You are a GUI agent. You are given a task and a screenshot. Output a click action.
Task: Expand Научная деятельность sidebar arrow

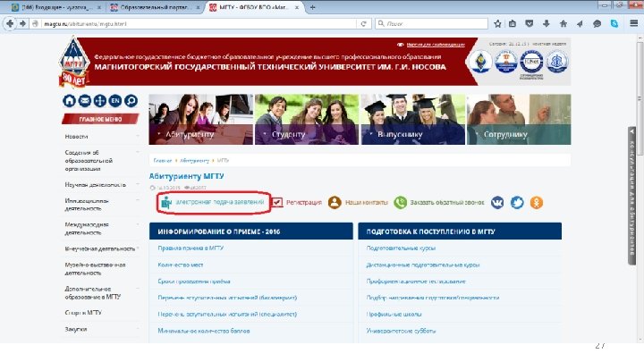tap(138, 185)
